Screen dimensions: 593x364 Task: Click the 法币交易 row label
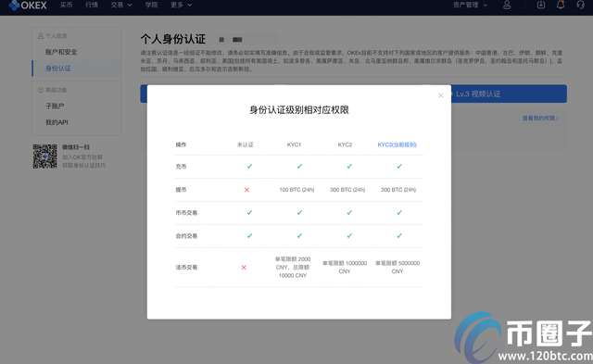pyautogui.click(x=186, y=268)
